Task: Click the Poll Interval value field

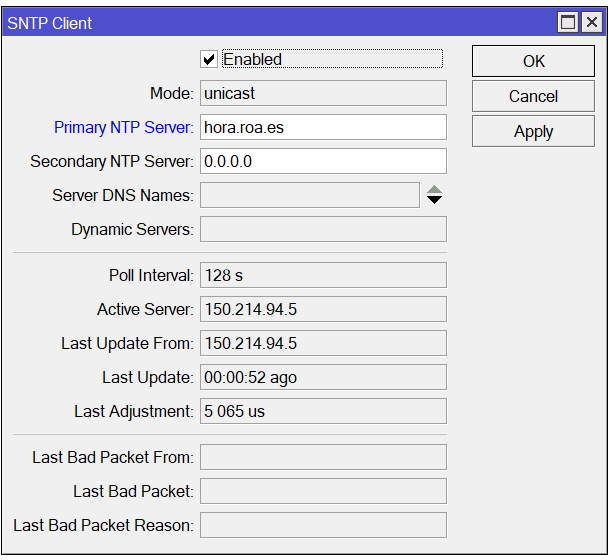Action: (x=323, y=275)
